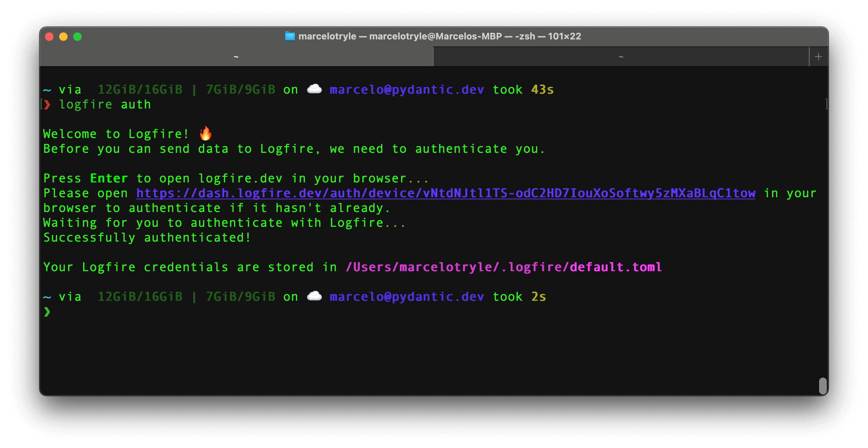868x448 pixels.
Task: Click the cloud icon in the first prompt line
Action: click(x=314, y=89)
